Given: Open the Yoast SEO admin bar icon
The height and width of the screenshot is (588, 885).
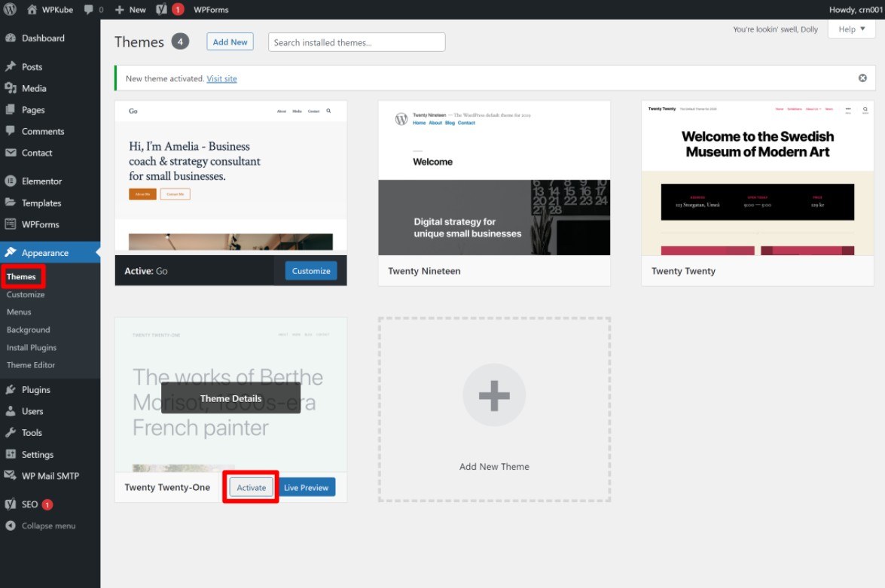Looking at the screenshot, I should click(x=161, y=10).
